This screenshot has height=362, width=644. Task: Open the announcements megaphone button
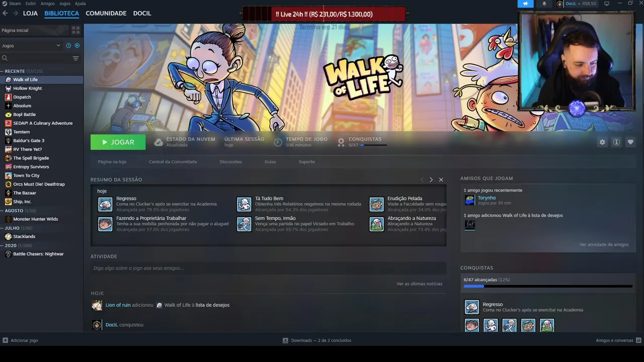click(525, 4)
